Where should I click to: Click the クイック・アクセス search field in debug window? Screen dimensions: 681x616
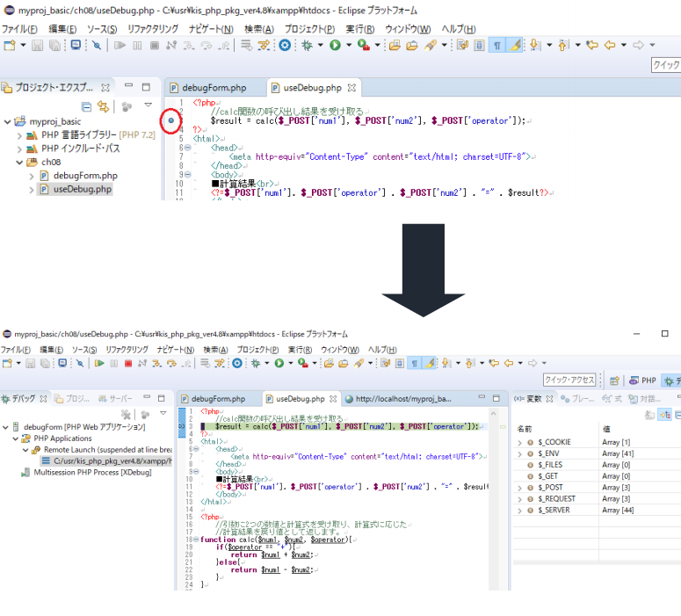pyautogui.click(x=569, y=380)
